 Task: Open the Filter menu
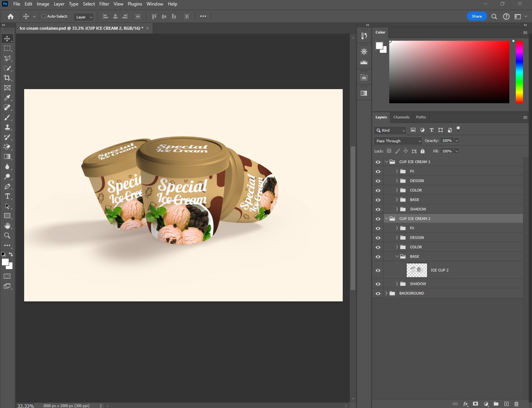(x=104, y=4)
